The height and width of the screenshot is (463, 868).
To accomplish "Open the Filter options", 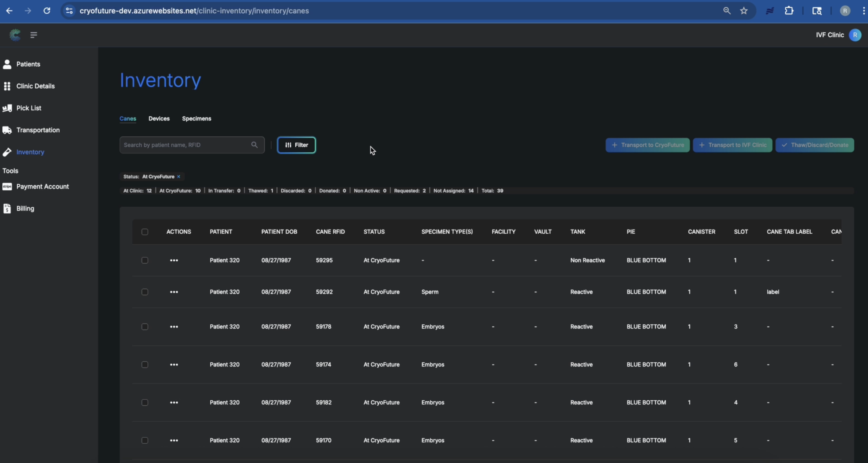I will coord(296,145).
